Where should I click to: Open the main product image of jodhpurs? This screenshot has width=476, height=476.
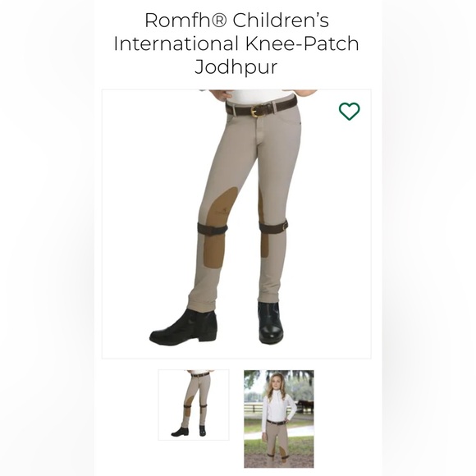(x=236, y=224)
